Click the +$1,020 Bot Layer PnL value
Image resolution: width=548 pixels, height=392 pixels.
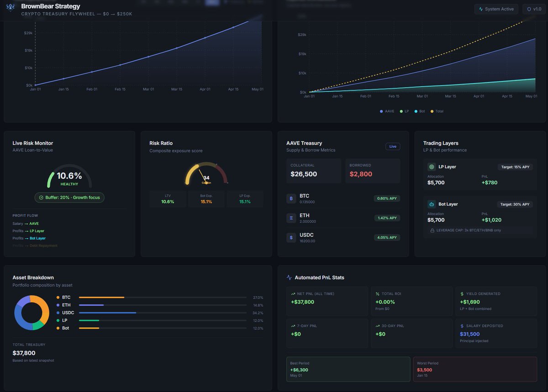[x=491, y=220]
